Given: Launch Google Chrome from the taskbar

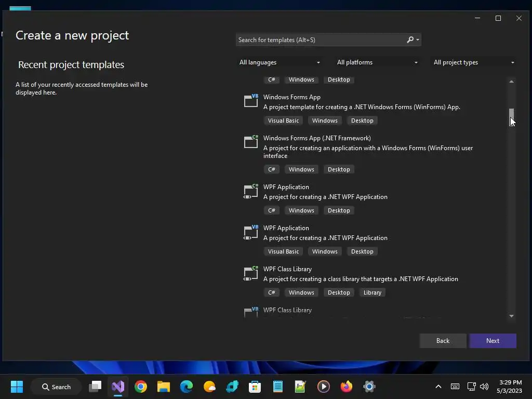Looking at the screenshot, I should coord(141,387).
